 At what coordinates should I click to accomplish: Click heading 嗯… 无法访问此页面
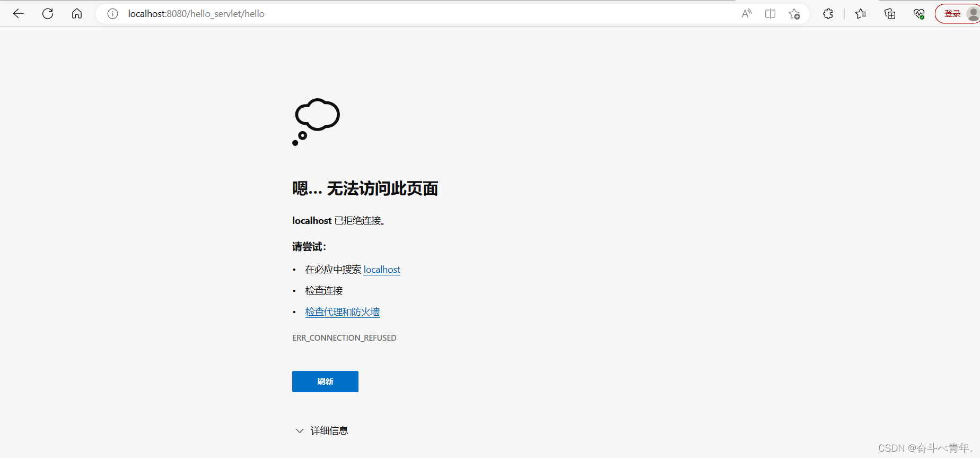tap(365, 188)
